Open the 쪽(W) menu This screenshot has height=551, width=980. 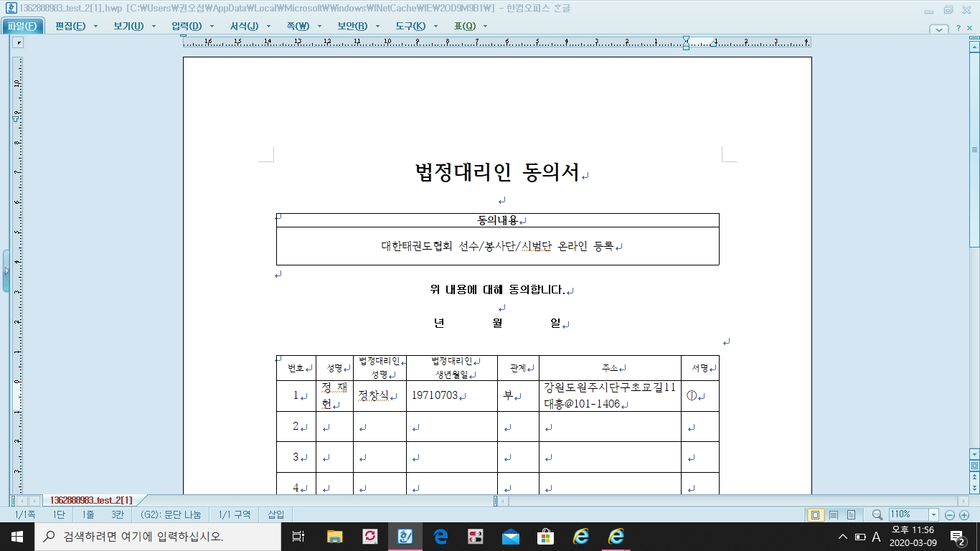point(298,27)
